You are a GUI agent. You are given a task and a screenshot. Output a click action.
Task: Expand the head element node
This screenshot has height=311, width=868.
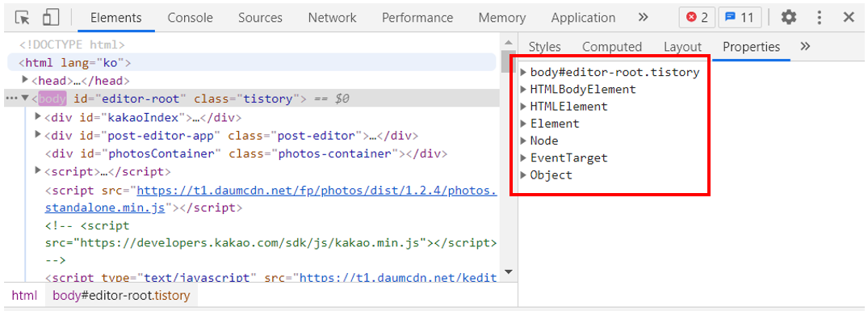[x=25, y=80]
